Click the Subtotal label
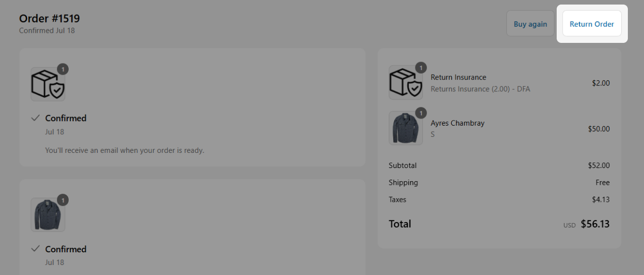The image size is (644, 275). (x=403, y=166)
